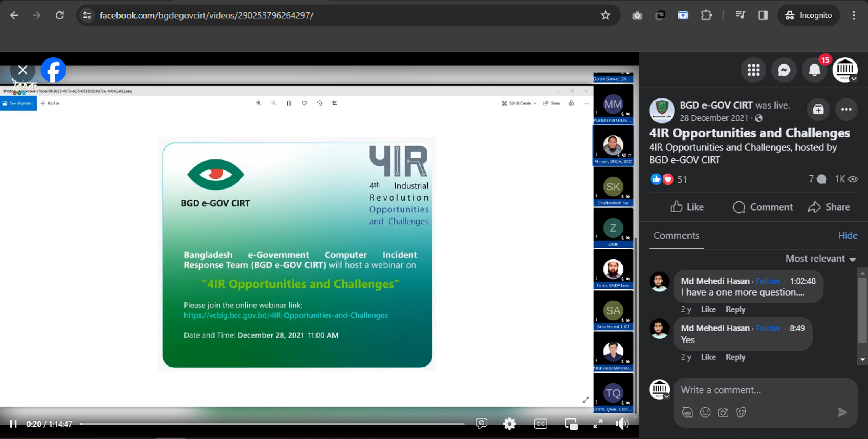Like the video post
868x439 pixels.
687,207
